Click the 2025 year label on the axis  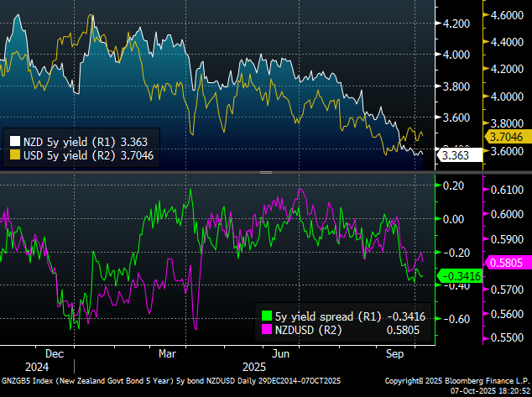pyautogui.click(x=253, y=367)
